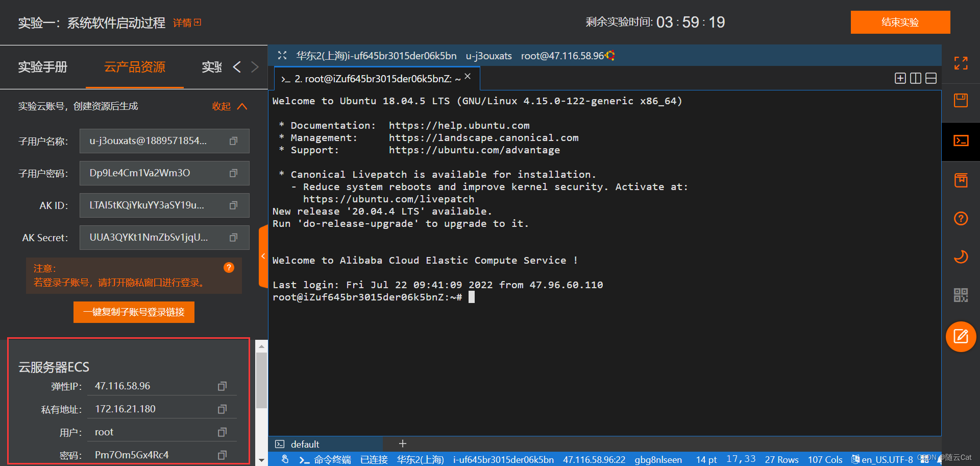This screenshot has height=466, width=980.
Task: Open the QR code icon in the sidebar
Action: point(961,295)
